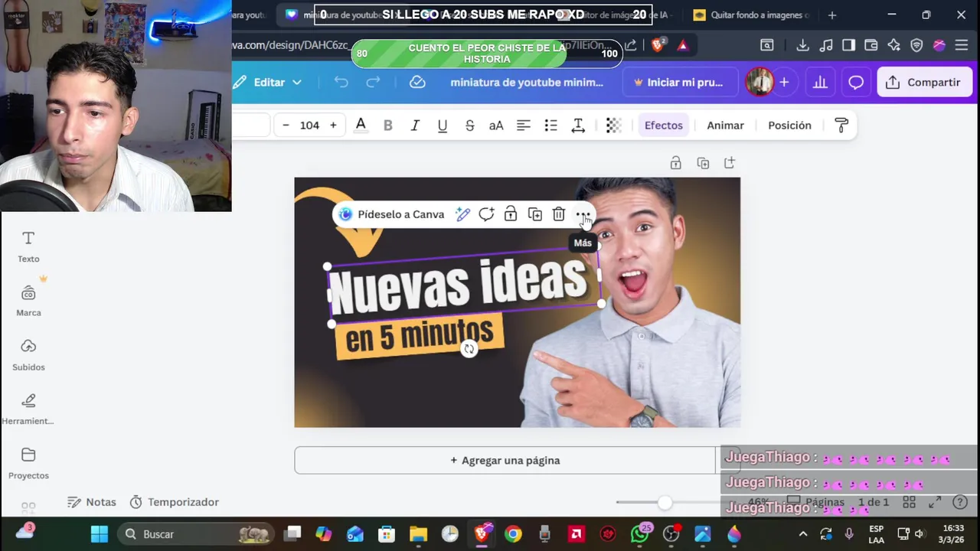Click the comment icon on the floating toolbar
Viewport: 980px width, 551px height.
(486, 214)
